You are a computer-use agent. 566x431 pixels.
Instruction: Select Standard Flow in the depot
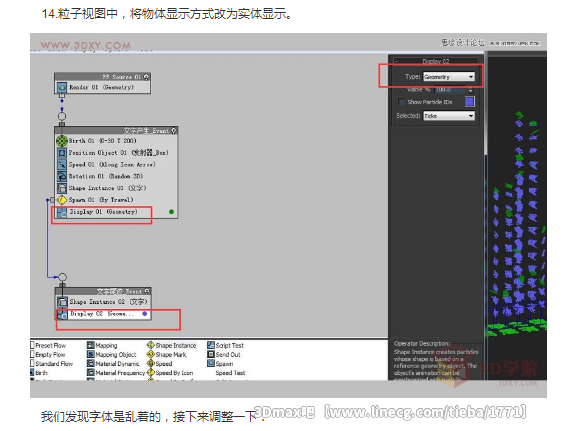click(x=52, y=363)
